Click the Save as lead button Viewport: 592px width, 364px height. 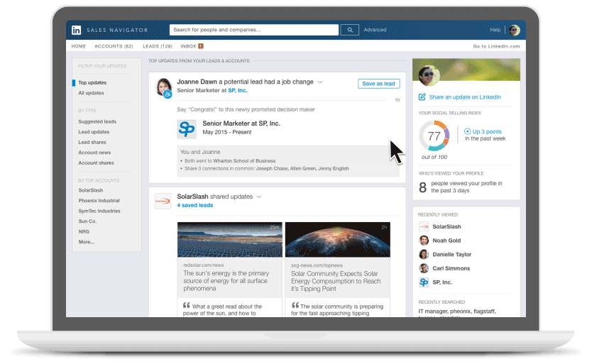point(378,84)
